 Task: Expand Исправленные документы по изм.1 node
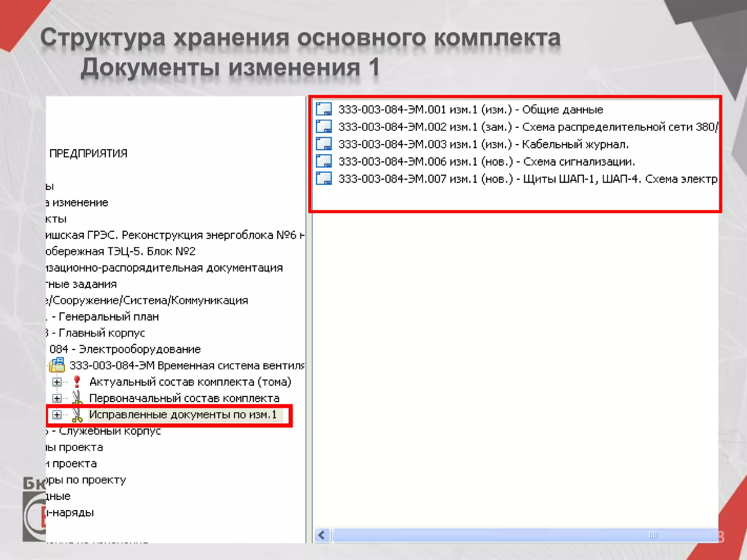[x=57, y=415]
